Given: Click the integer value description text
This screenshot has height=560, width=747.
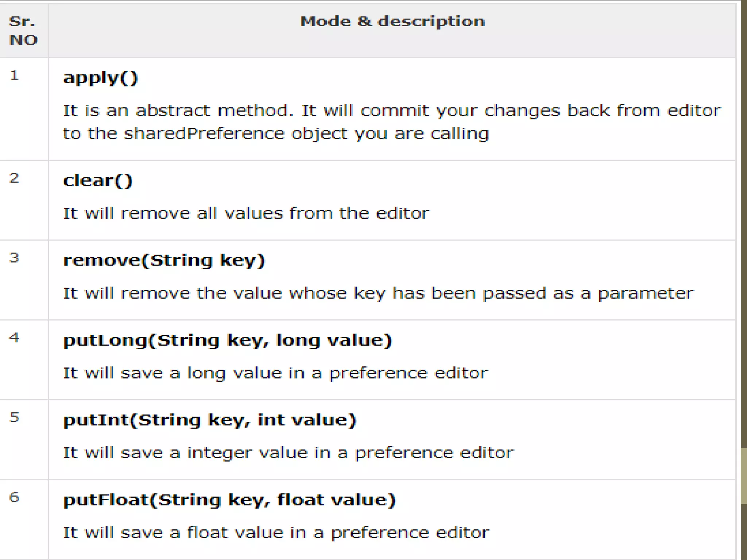Looking at the screenshot, I should pyautogui.click(x=288, y=453).
